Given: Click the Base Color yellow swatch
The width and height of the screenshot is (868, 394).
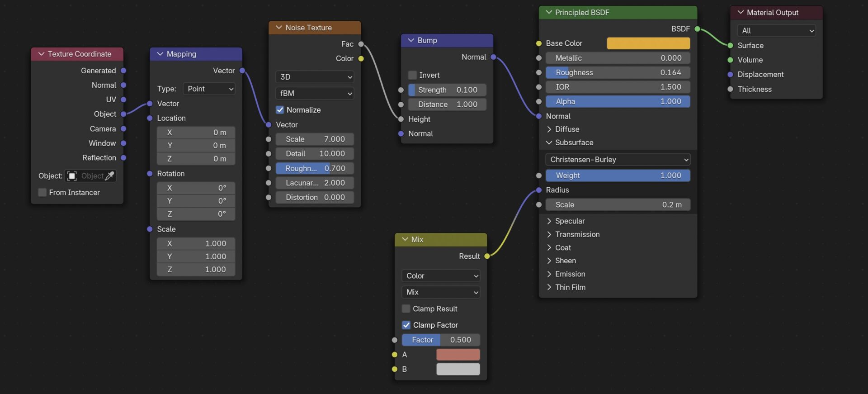Looking at the screenshot, I should click(x=648, y=43).
